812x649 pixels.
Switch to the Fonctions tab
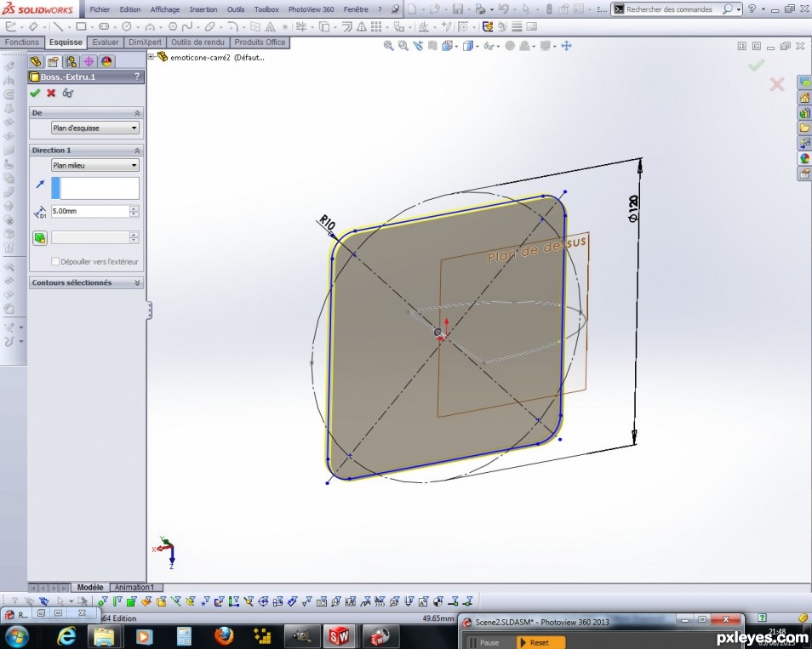[x=22, y=43]
